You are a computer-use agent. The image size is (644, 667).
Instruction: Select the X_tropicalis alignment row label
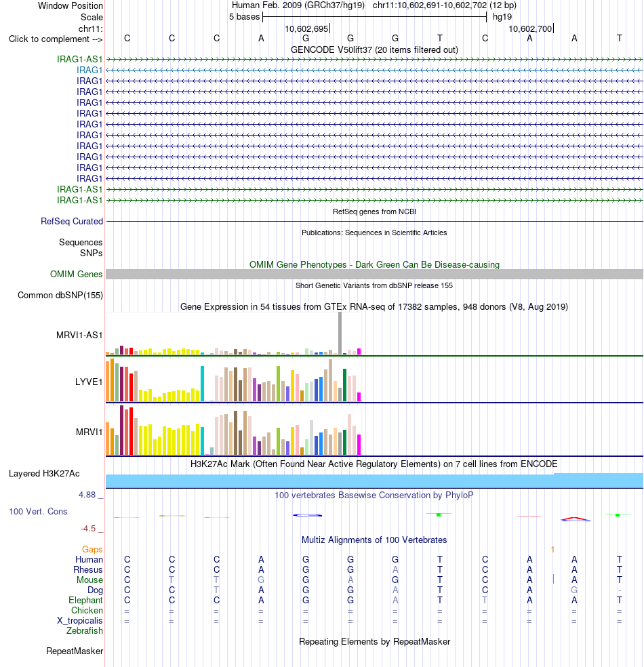80,621
